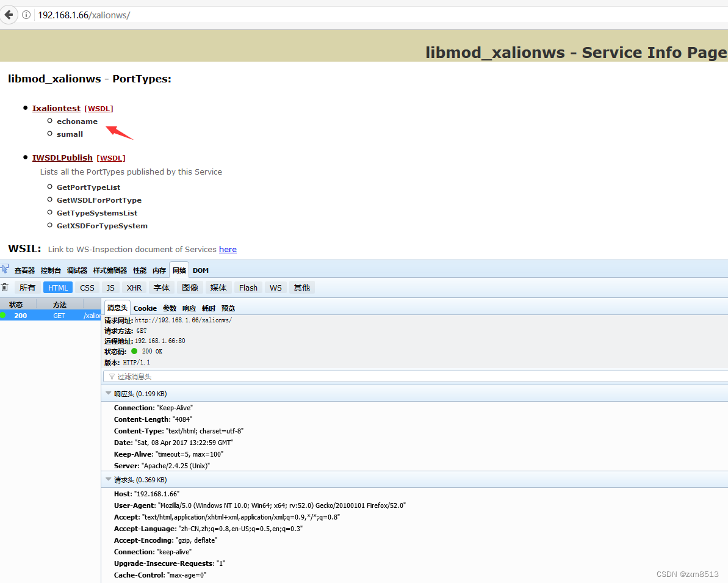
Task: Open the Ixaliontest port type link
Action: [x=56, y=108]
